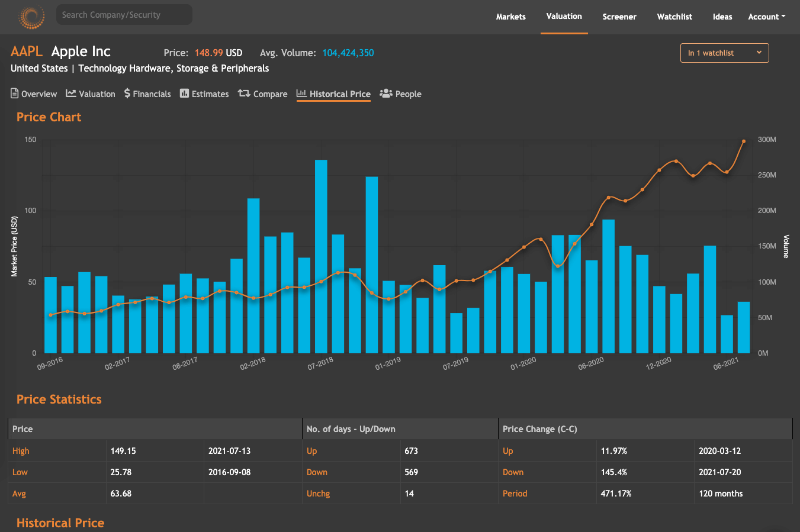
Task: Open the Watchlist page
Action: 674,17
